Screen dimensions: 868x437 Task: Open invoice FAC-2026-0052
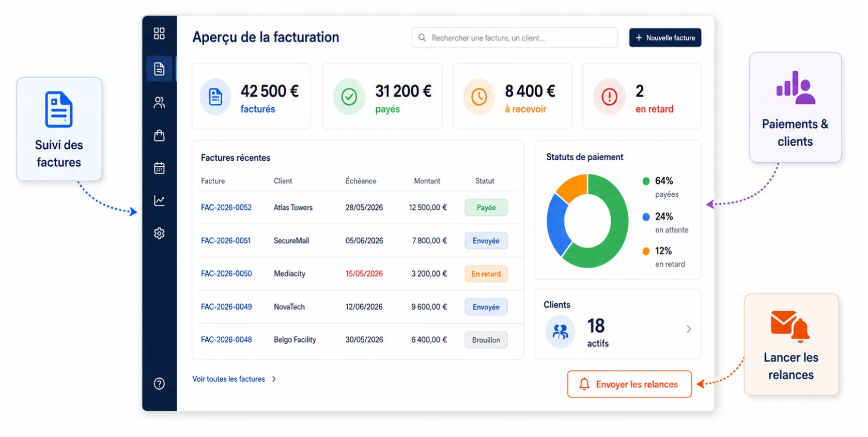(226, 208)
